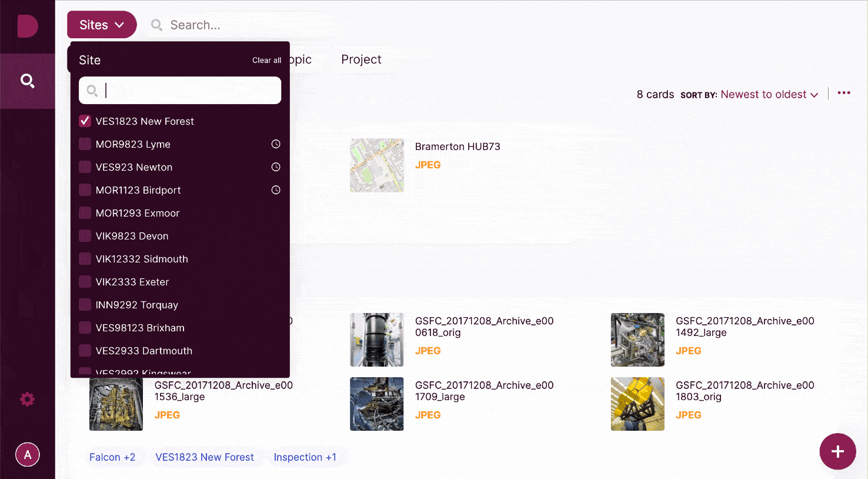Open the user avatar 'A' profile
Image resolution: width=868 pixels, height=479 pixels.
[27, 454]
